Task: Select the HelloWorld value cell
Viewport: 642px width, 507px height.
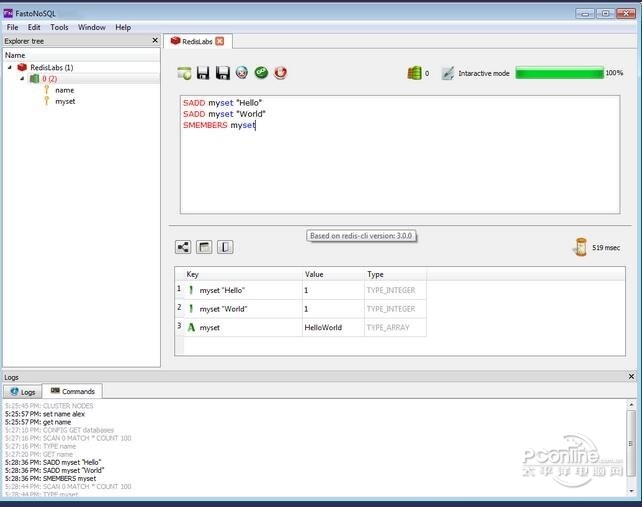Action: click(x=333, y=327)
